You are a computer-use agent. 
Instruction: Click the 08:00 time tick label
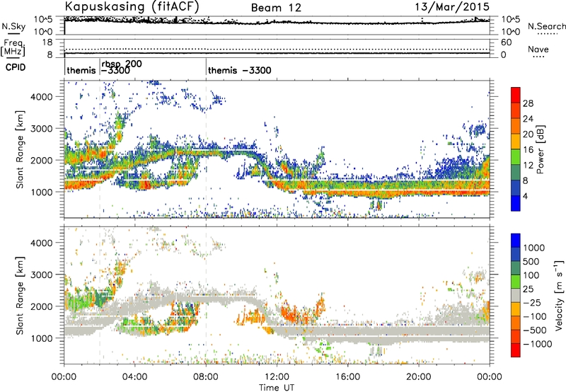[206, 377]
